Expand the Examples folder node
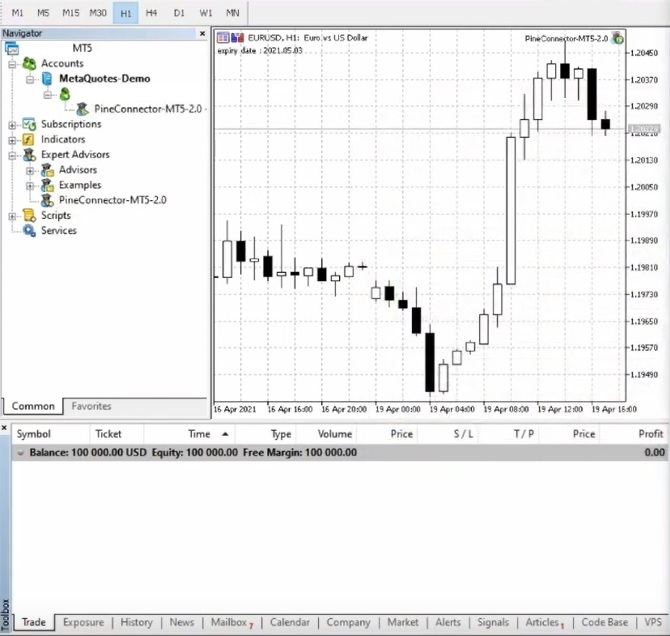Screen dimensions: 670x636 click(30, 186)
